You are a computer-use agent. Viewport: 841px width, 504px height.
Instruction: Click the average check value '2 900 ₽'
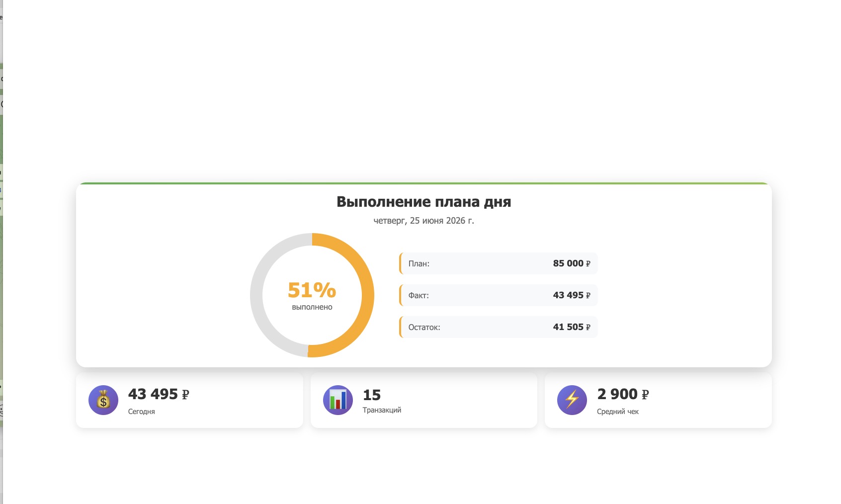623,394
